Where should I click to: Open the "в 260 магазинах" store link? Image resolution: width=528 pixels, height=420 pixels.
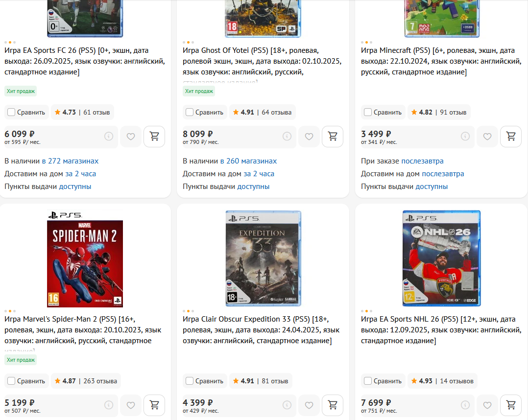[x=248, y=161]
